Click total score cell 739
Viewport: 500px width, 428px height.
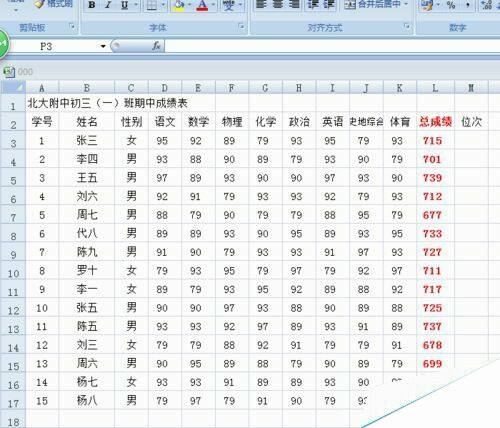[x=435, y=178]
